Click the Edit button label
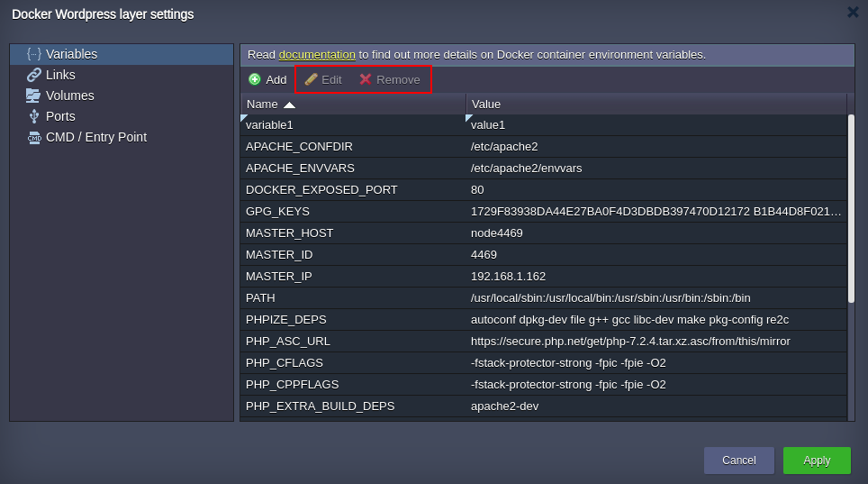The image size is (868, 484). 331,80
